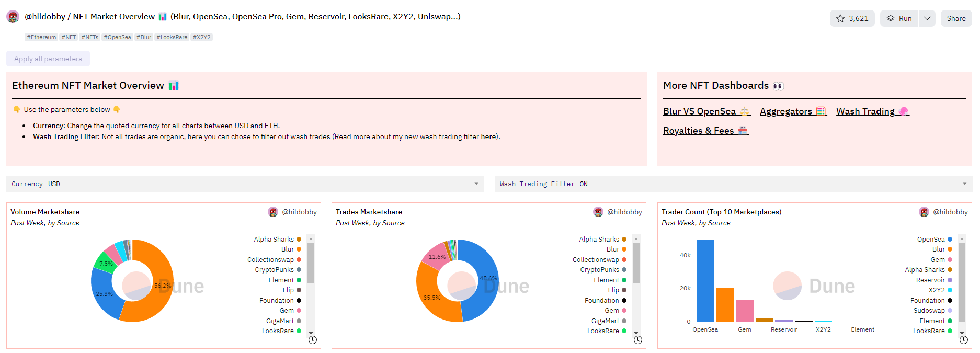Toggle Blur in Volume Marketshare legend
This screenshot has height=353, width=980.
click(291, 249)
